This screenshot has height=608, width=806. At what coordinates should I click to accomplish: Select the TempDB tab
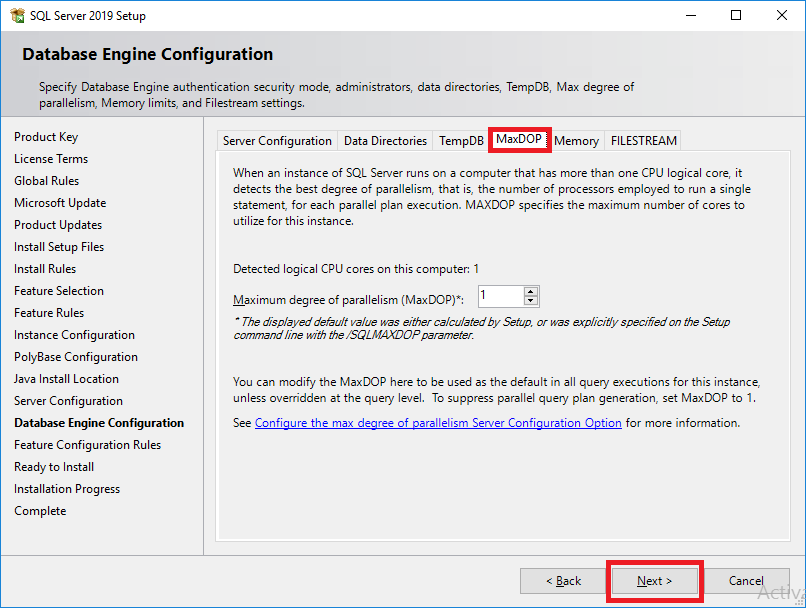click(461, 141)
